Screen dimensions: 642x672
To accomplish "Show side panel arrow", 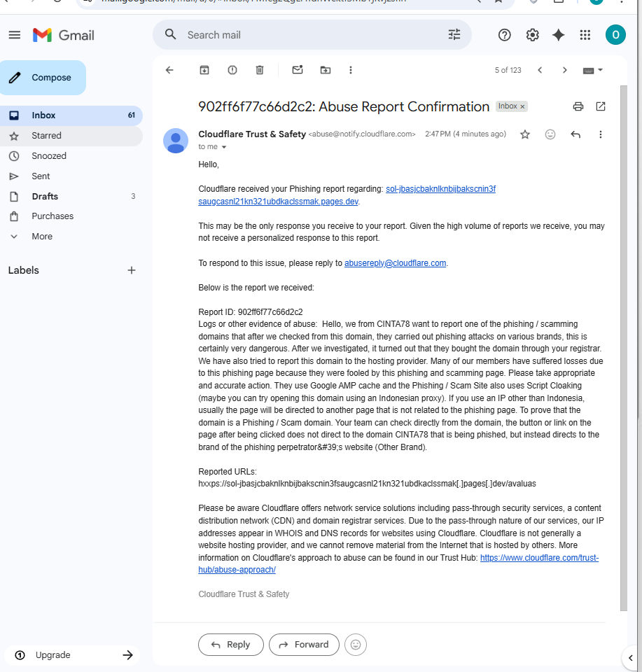I will pos(630,658).
